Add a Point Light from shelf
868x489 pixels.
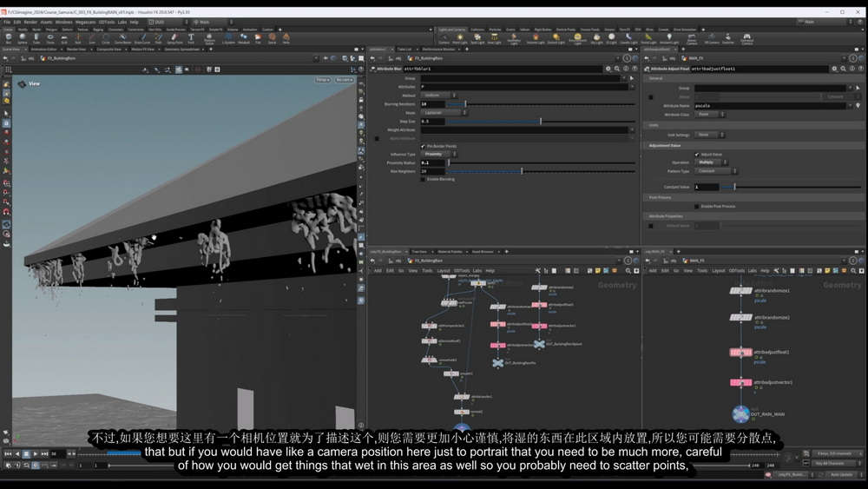(460, 38)
